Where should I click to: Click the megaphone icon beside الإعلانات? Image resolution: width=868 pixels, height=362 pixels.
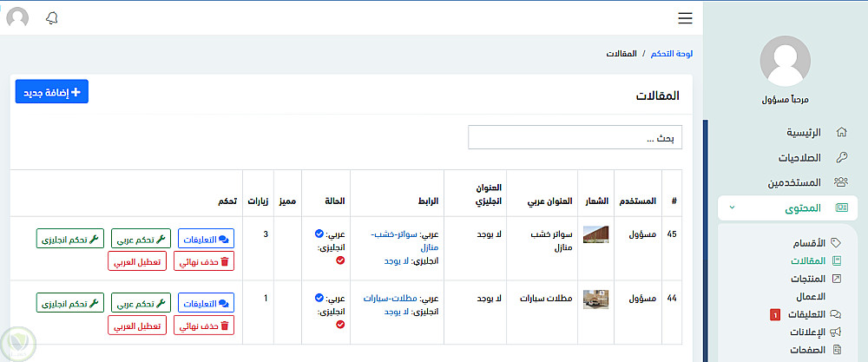click(838, 332)
